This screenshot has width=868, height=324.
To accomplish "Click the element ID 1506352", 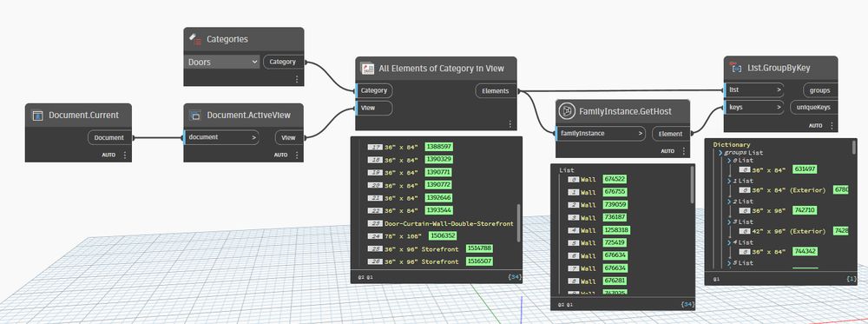I will coord(443,235).
